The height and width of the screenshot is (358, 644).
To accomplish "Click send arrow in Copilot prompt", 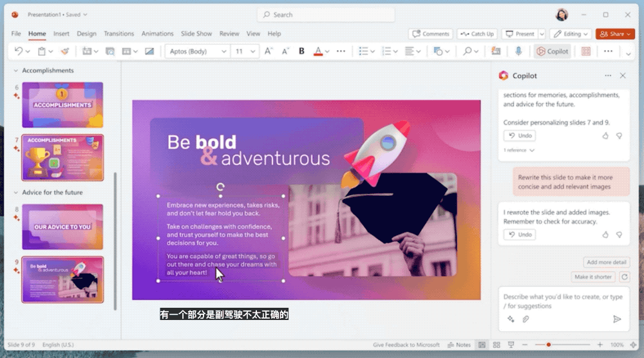I will point(617,319).
